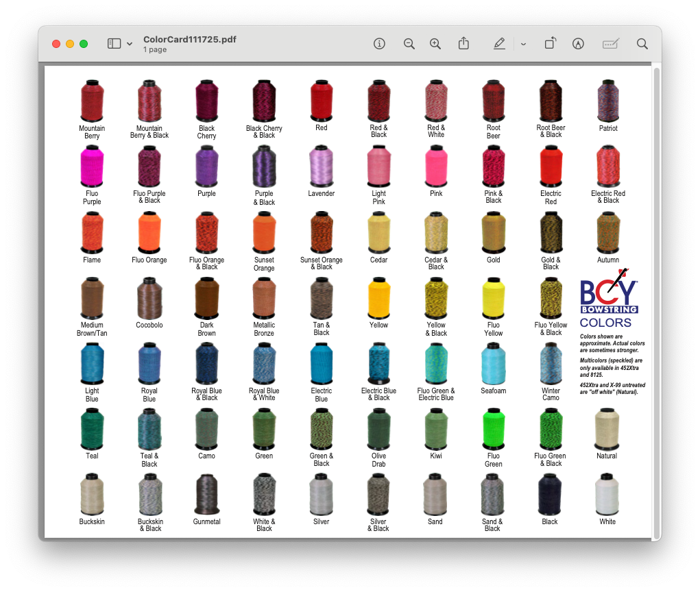
Task: Click the 'Sand & Black' label
Action: (x=492, y=525)
